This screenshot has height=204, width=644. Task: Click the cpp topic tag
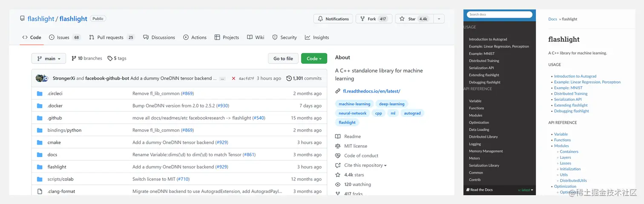(x=378, y=113)
